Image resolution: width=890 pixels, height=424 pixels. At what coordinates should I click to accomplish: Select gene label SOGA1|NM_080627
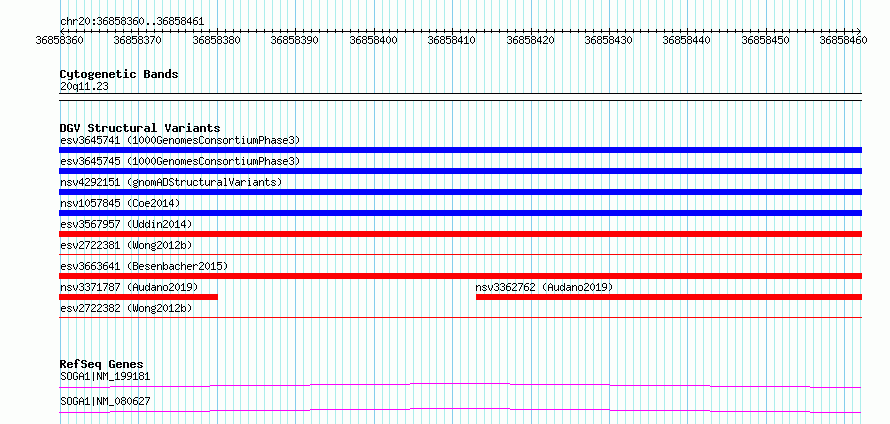105,401
